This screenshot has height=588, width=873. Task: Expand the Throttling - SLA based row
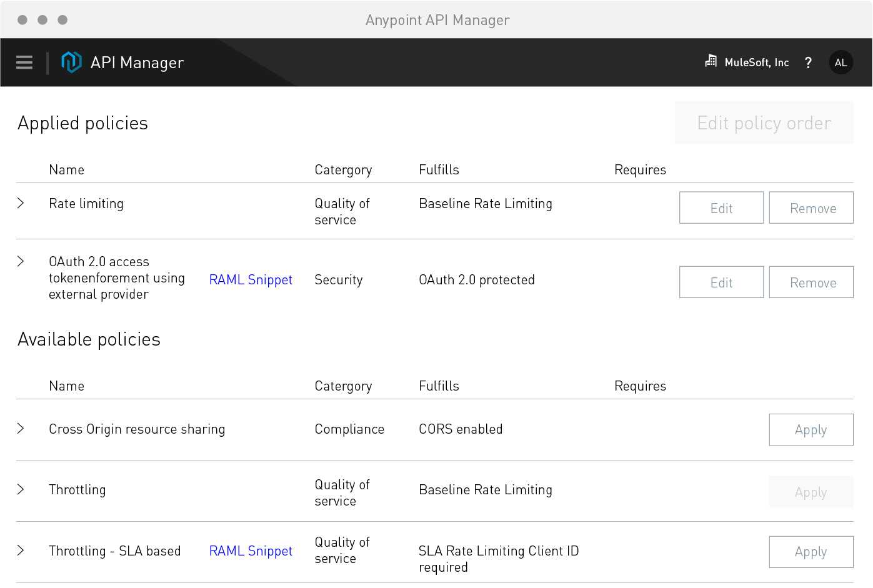tap(21, 551)
